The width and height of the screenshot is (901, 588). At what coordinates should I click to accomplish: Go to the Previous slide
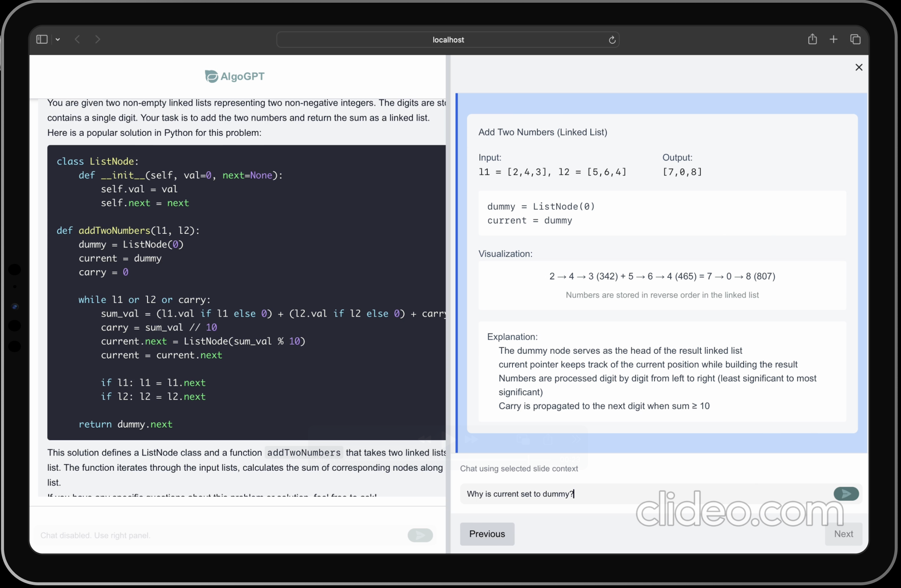487,534
